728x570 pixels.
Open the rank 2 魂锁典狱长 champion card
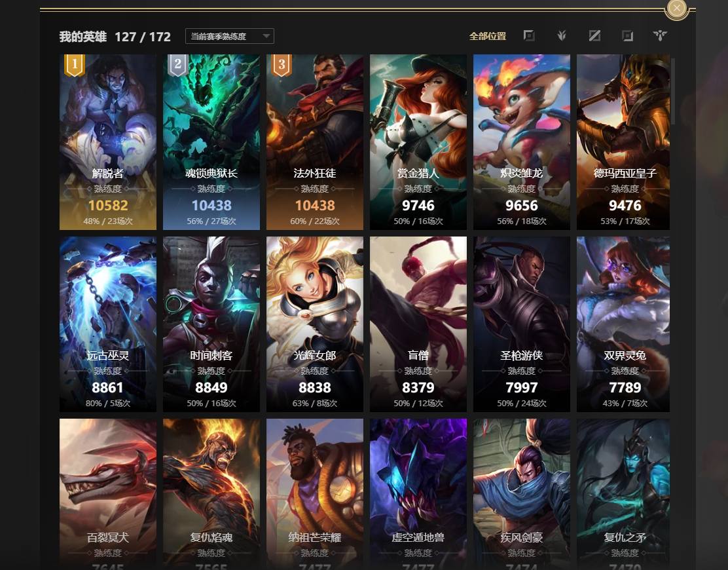(211, 142)
